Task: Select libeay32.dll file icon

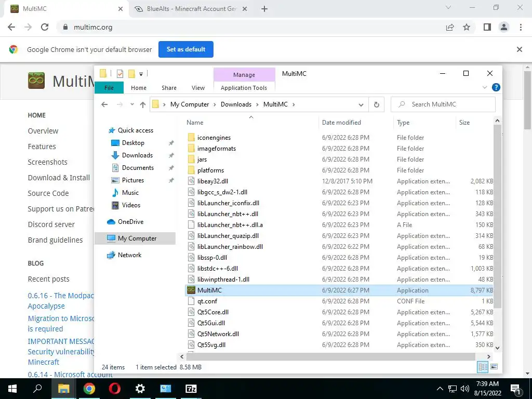Action: [191, 181]
